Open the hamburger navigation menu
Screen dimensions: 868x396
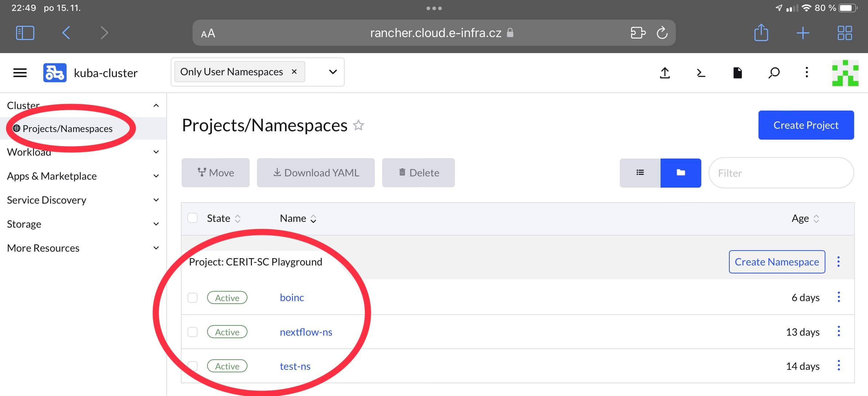coord(20,73)
